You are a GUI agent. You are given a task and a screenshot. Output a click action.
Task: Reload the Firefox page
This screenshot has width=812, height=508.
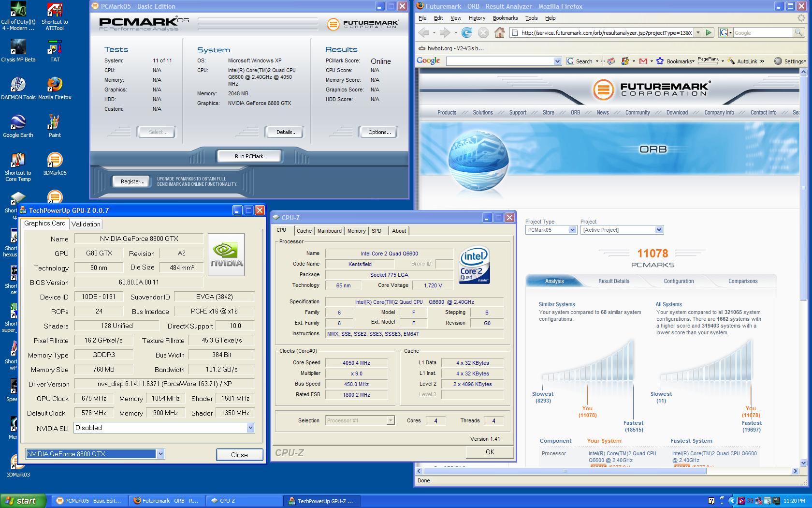tap(467, 32)
